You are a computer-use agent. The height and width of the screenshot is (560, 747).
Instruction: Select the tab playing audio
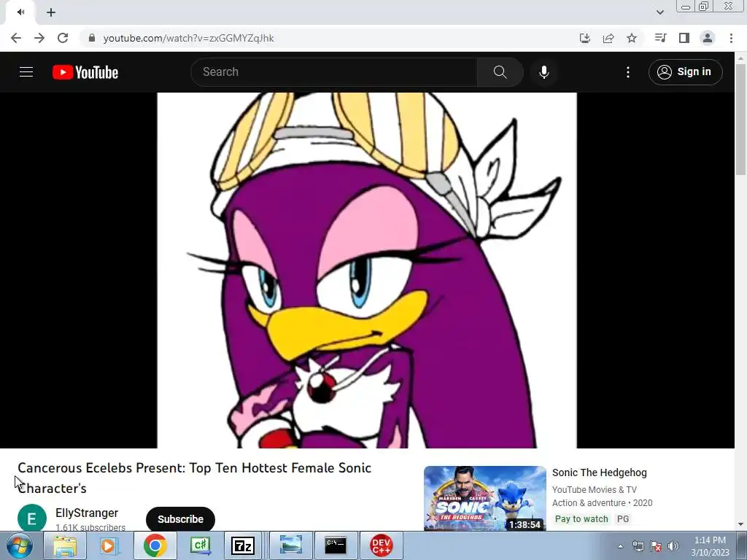pos(20,12)
